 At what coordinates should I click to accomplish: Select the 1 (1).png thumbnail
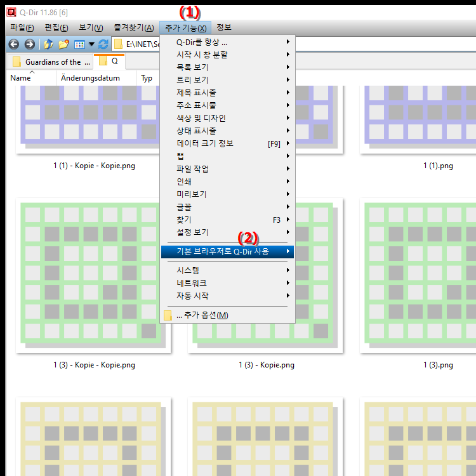coord(418,119)
